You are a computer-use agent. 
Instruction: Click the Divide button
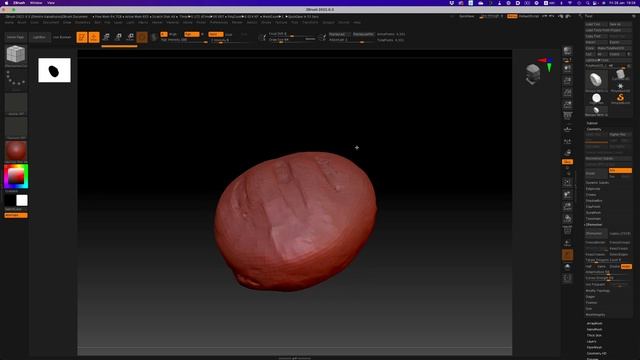596,173
